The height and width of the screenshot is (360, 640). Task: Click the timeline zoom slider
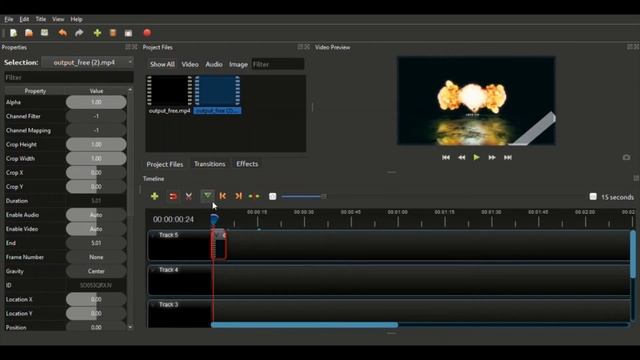[x=304, y=197]
